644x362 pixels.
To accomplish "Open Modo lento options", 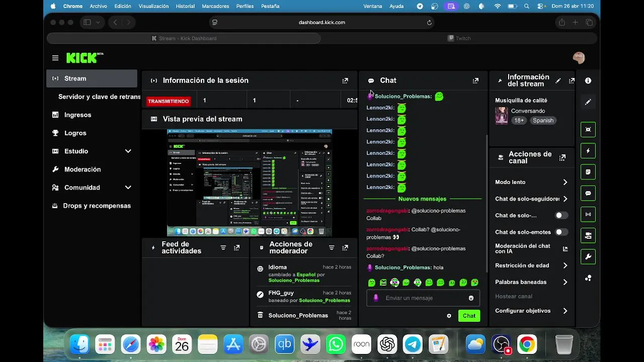I will [x=531, y=183].
